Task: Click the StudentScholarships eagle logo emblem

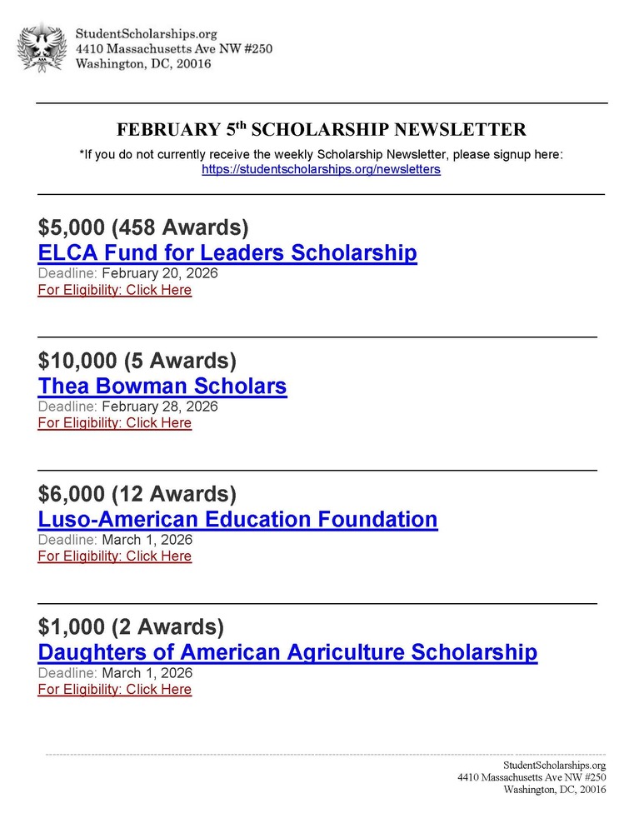Action: coord(42,47)
